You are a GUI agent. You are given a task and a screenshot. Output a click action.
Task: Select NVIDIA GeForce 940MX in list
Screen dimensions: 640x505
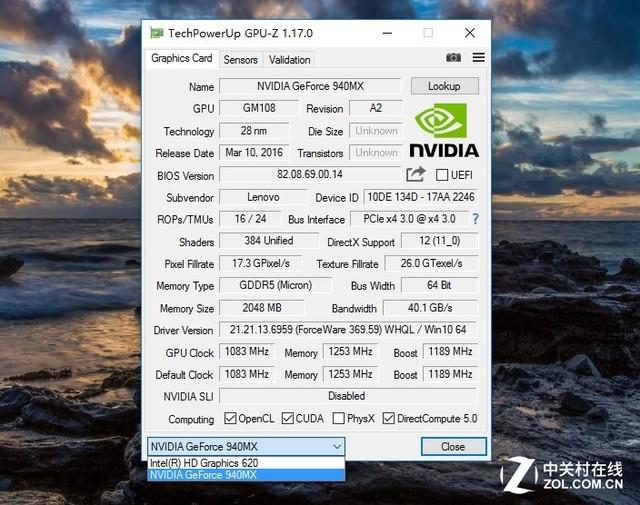coord(246,475)
